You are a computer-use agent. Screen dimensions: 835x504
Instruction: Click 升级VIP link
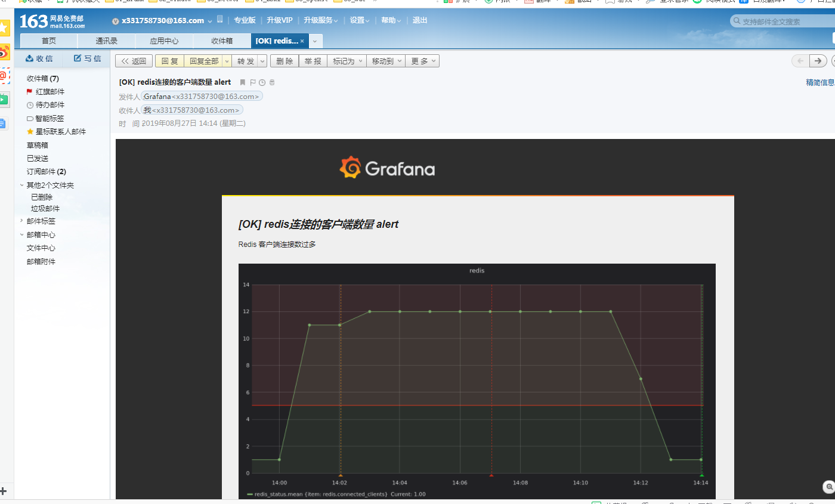[280, 20]
